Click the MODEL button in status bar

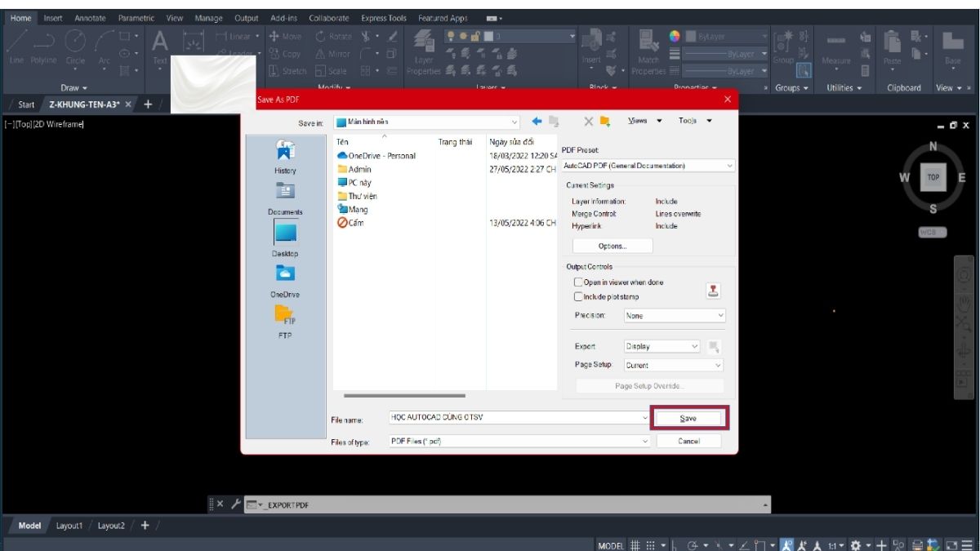coord(611,544)
